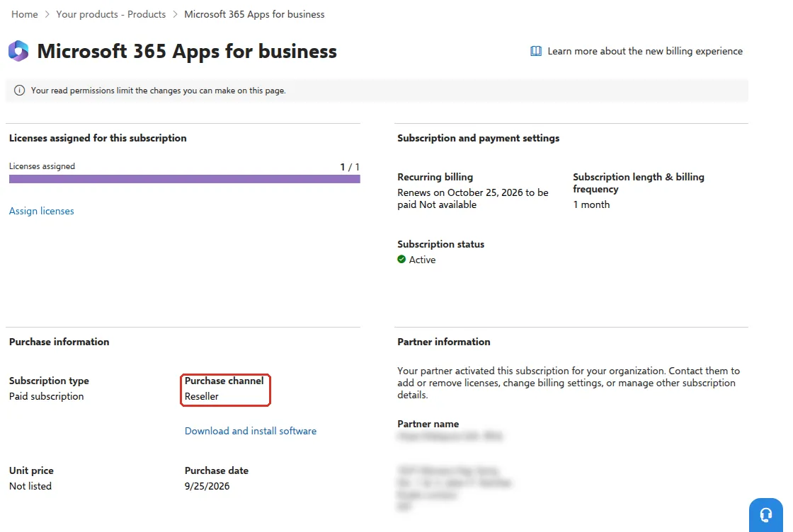Open Download and install software link

click(251, 431)
